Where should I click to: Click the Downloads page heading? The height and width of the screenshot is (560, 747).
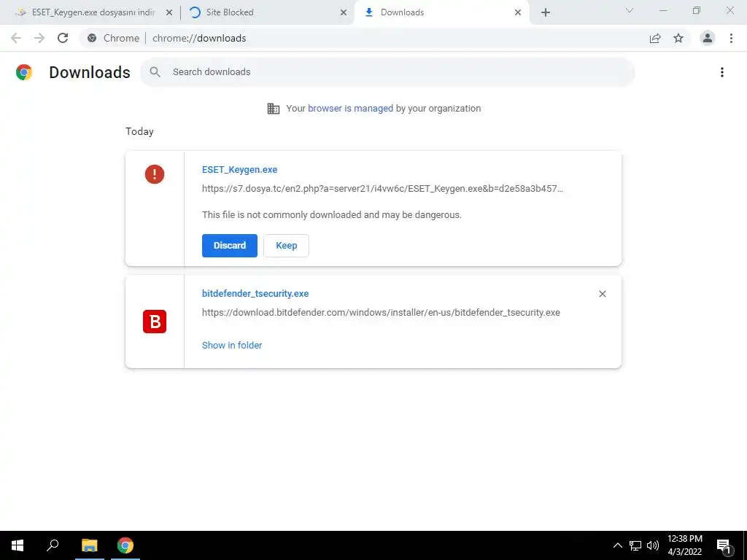pos(90,72)
